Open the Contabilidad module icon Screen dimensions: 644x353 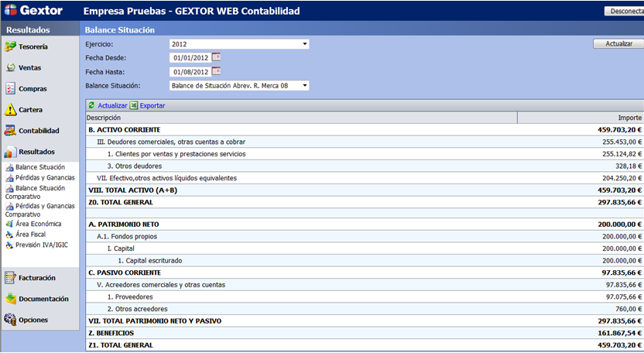coord(11,131)
